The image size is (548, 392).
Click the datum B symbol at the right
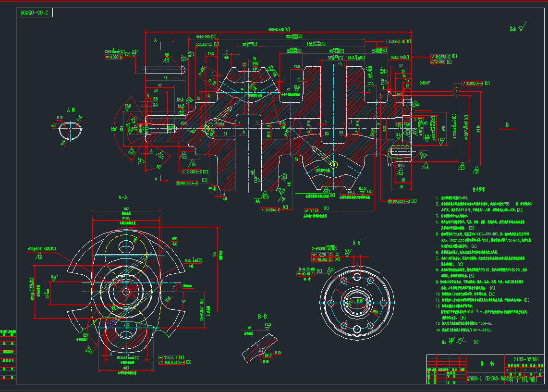(506, 125)
